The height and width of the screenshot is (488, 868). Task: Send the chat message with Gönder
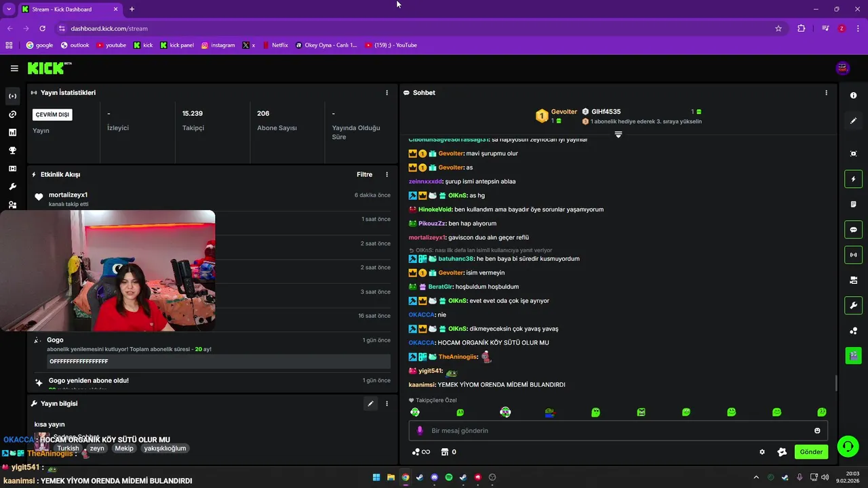[811, 451]
